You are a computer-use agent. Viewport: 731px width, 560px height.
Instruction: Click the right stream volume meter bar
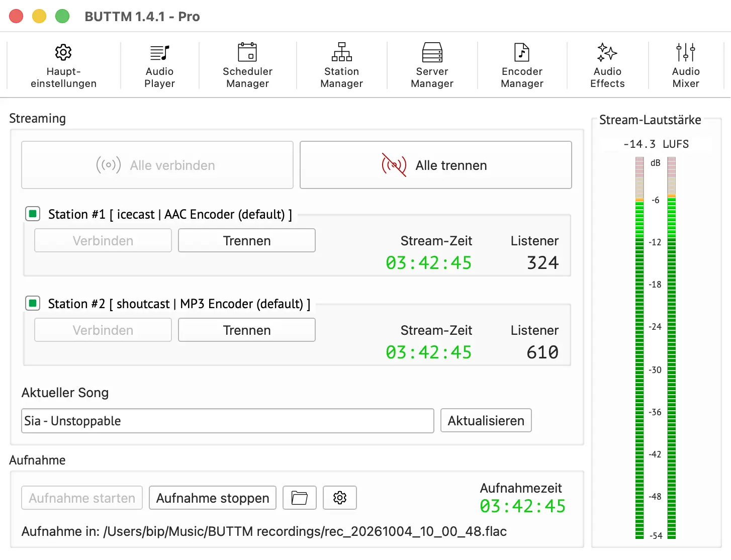[672, 348]
